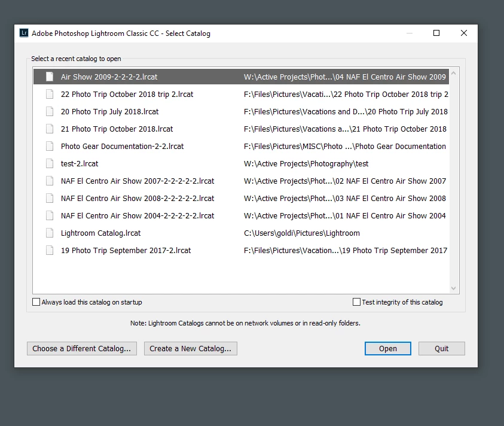Click path ending in Photo Gear Documentation
Screen dimensions: 504x426
coord(344,147)
